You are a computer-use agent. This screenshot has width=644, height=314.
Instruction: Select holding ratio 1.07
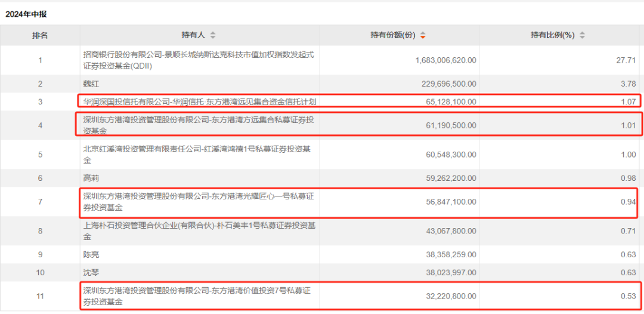coord(630,101)
